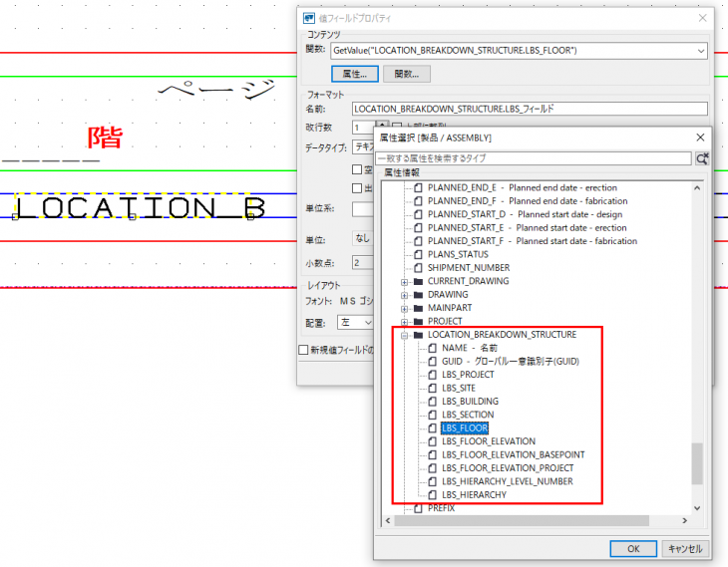Toggle the 空 checkbox under data type
The width and height of the screenshot is (728, 567).
click(357, 169)
